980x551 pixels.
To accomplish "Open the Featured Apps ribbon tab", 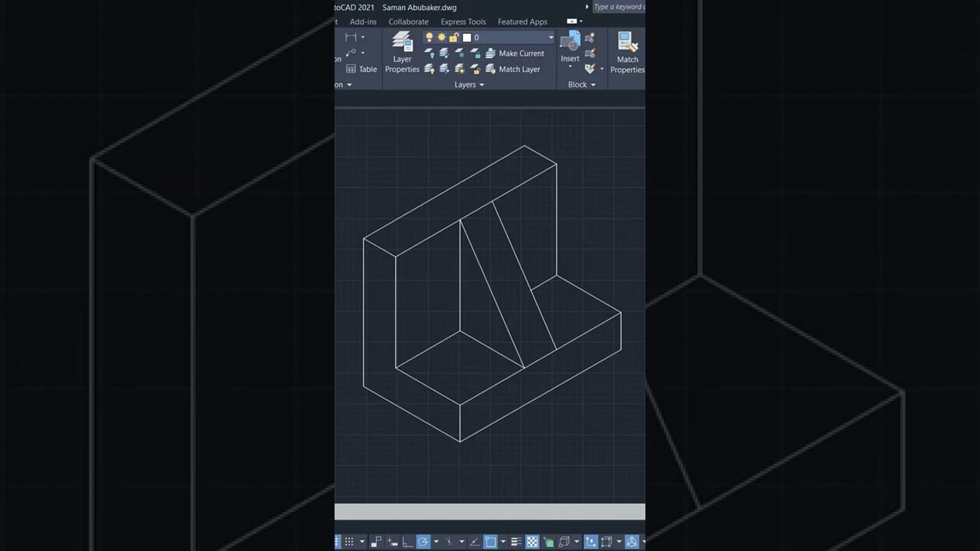I will (x=522, y=21).
